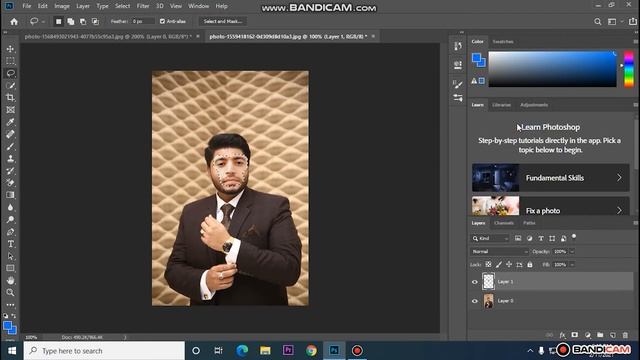Image resolution: width=640 pixels, height=360 pixels.
Task: Click the Create new layer icon
Action: 613,335
